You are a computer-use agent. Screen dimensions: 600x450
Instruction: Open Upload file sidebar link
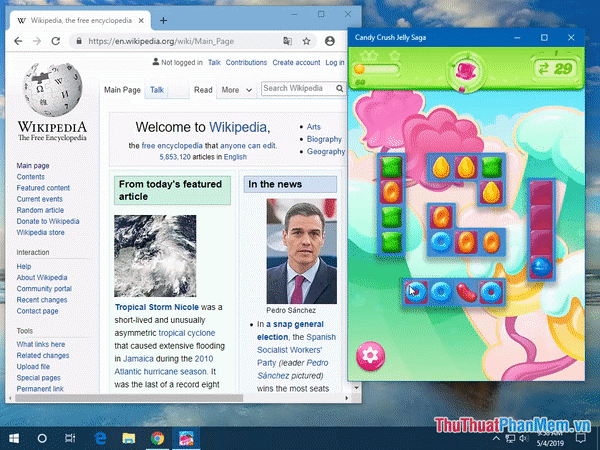pos(33,367)
